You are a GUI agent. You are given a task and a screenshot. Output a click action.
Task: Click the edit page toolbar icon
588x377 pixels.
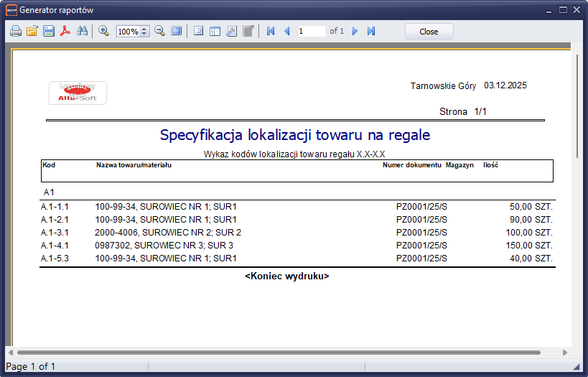(248, 32)
